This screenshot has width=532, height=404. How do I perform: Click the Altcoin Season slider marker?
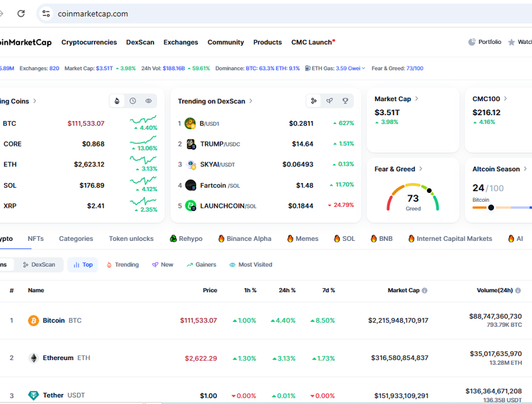[x=491, y=208]
